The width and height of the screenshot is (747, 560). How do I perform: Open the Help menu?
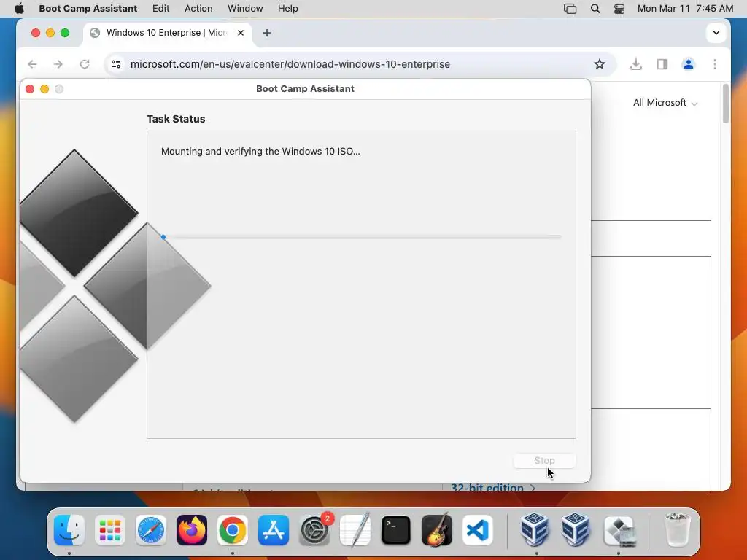(287, 9)
